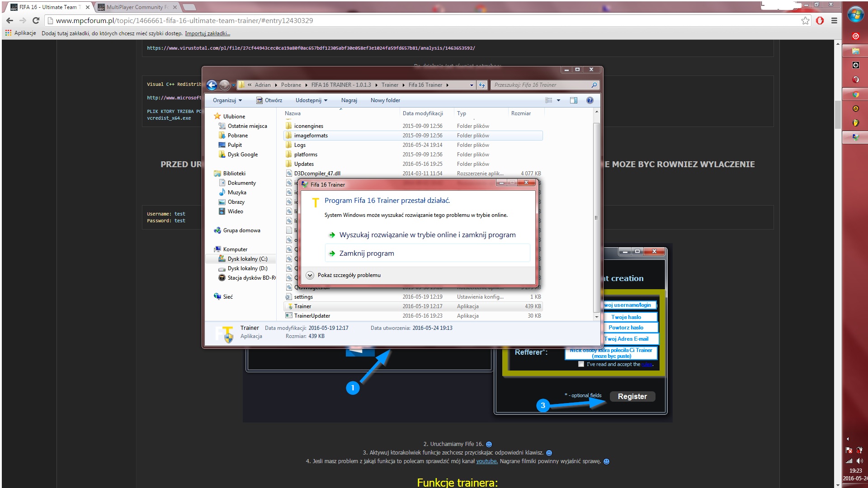
Task: Click the Explorer file list vertical scrollbar
Action: (x=596, y=217)
